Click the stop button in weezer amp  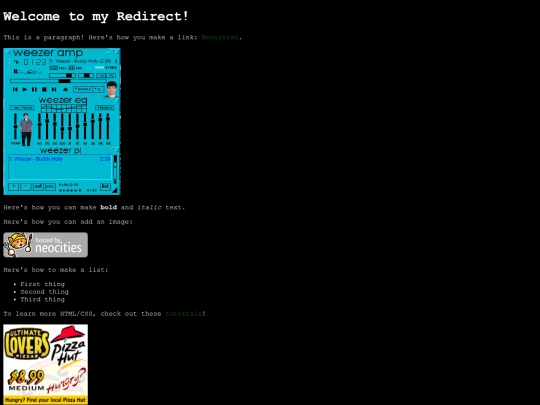[44, 90]
